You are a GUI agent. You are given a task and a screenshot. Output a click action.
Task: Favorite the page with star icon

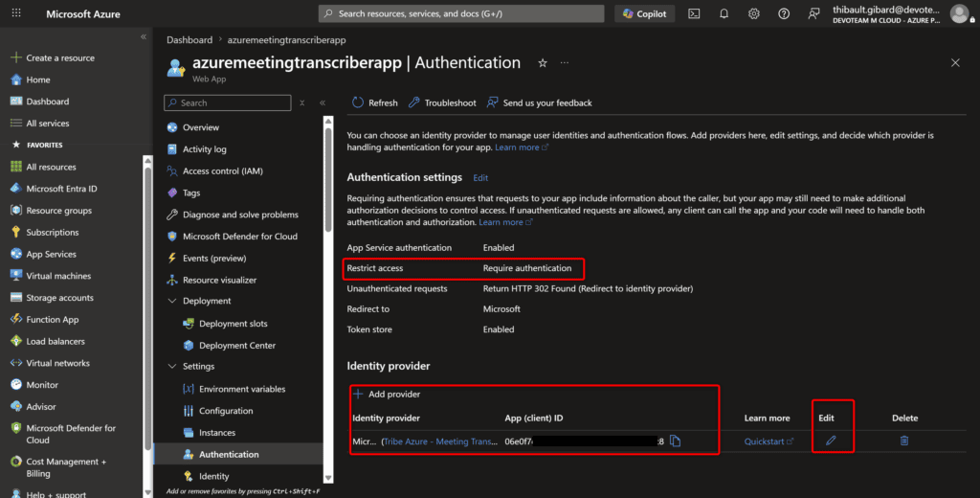coord(543,62)
